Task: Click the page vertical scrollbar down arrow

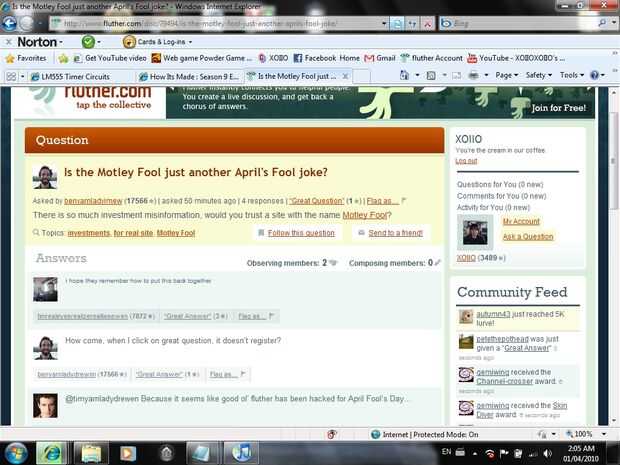Action: [613, 420]
